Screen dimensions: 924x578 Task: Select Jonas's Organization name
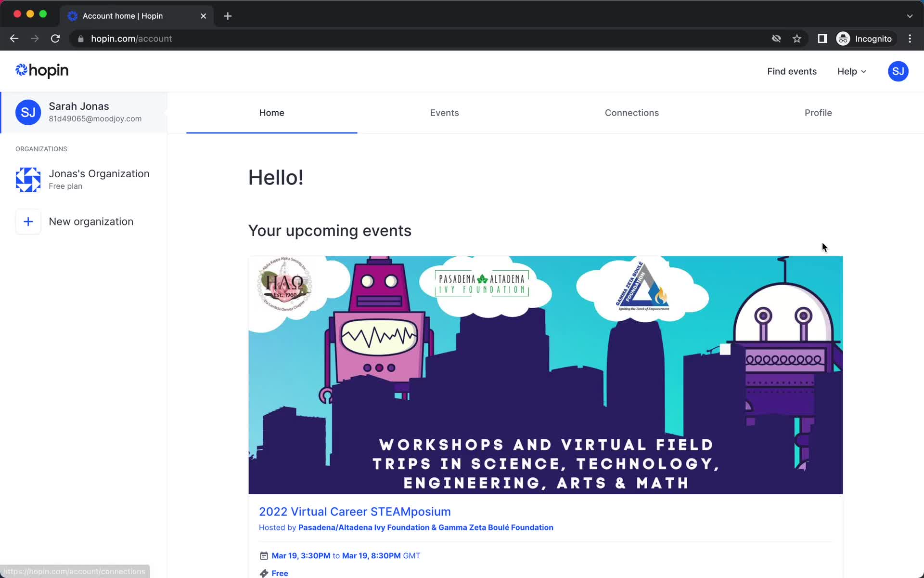coord(99,173)
